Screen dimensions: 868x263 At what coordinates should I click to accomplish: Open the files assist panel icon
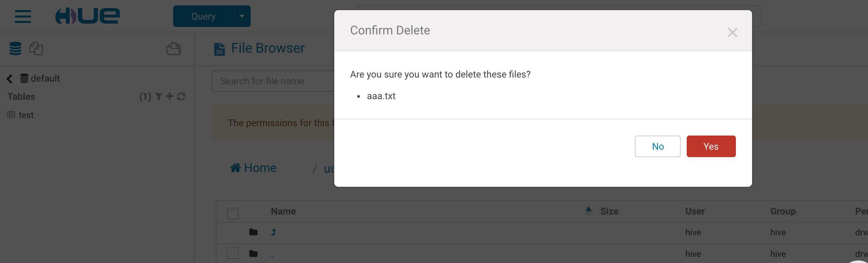[173, 49]
